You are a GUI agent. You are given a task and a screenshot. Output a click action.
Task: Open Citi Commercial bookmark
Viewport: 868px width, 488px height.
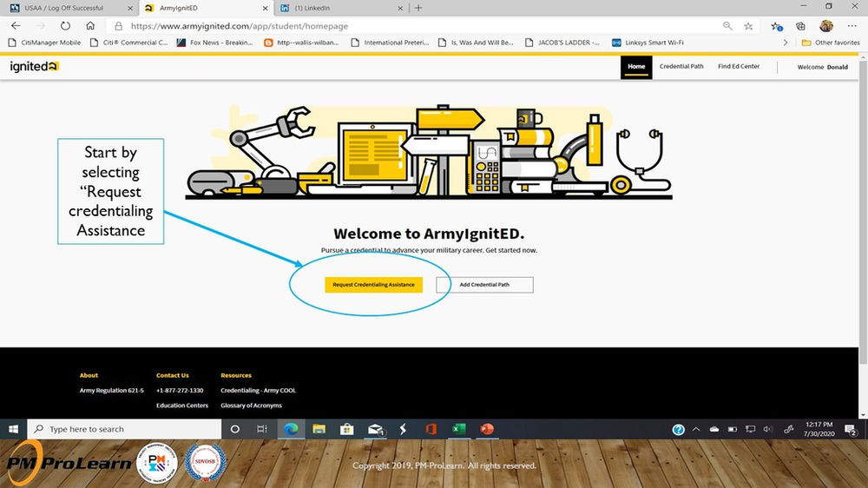tap(129, 43)
